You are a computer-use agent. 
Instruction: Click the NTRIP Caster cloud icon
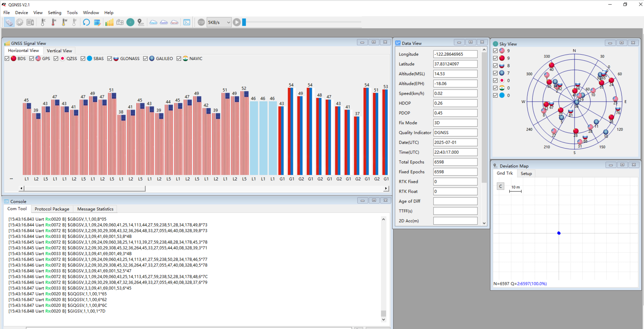point(164,23)
